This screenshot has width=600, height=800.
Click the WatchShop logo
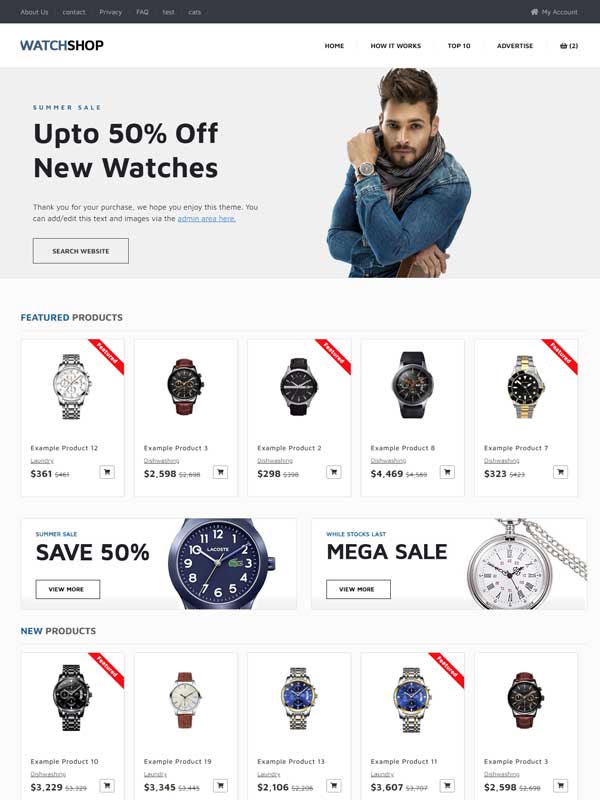[62, 45]
